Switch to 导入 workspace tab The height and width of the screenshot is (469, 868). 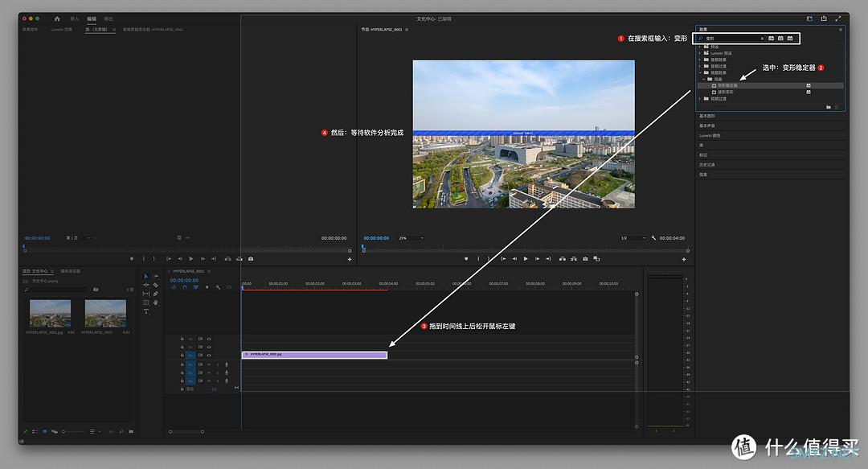(x=75, y=19)
